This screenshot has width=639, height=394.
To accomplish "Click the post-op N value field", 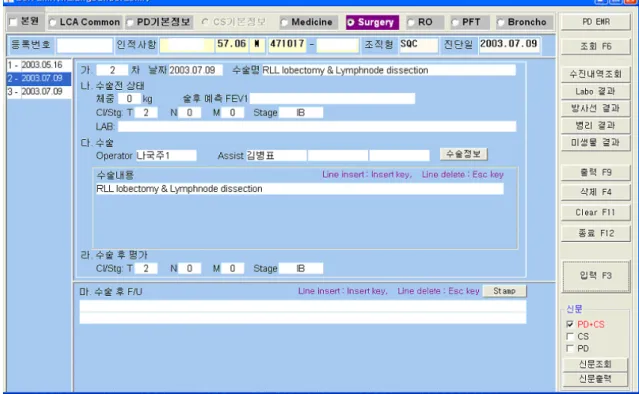I will 189,269.
